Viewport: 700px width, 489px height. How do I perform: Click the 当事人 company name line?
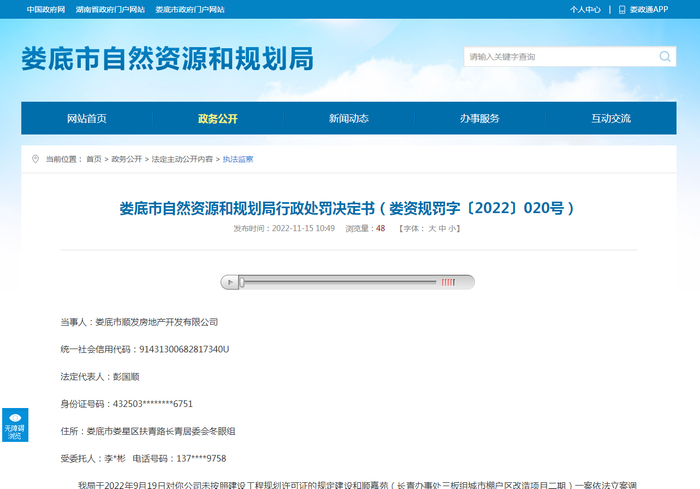(x=139, y=322)
